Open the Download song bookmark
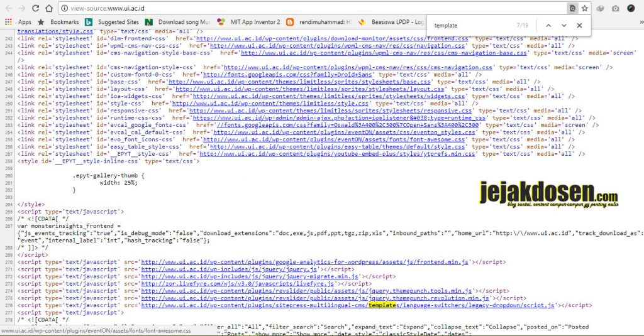Screen dimensions: 644x336 178,22
